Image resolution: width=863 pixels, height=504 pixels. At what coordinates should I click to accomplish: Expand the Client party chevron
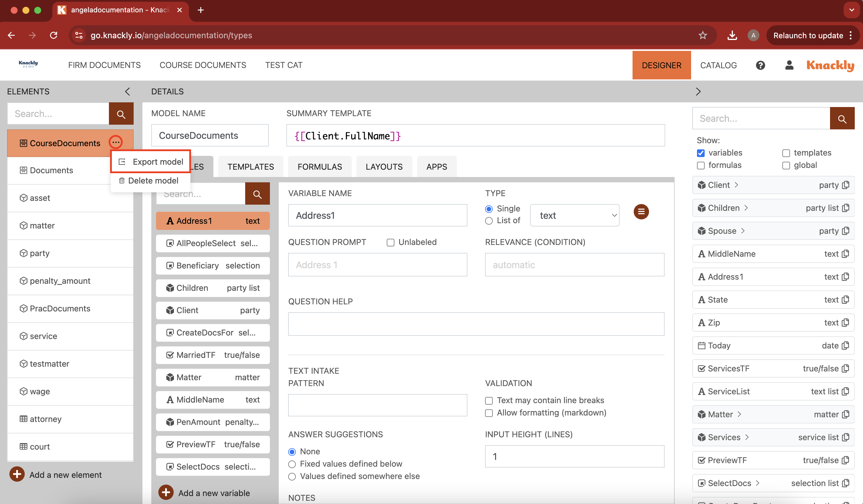click(736, 185)
